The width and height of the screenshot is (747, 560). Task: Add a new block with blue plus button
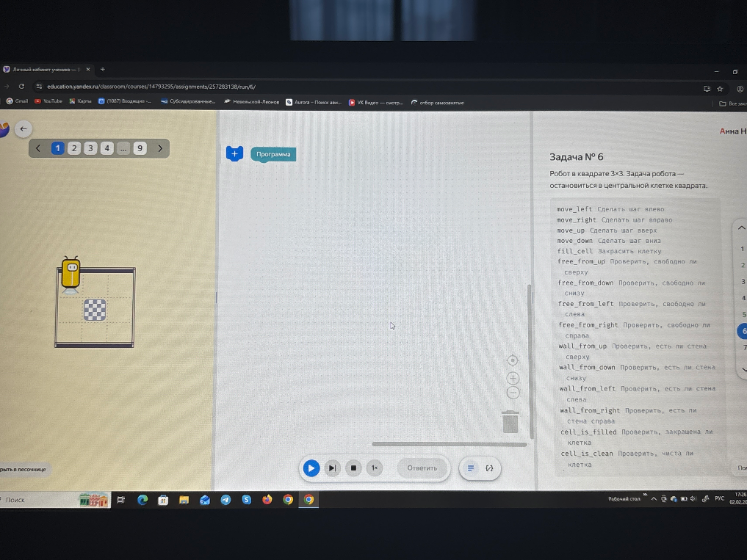234,153
